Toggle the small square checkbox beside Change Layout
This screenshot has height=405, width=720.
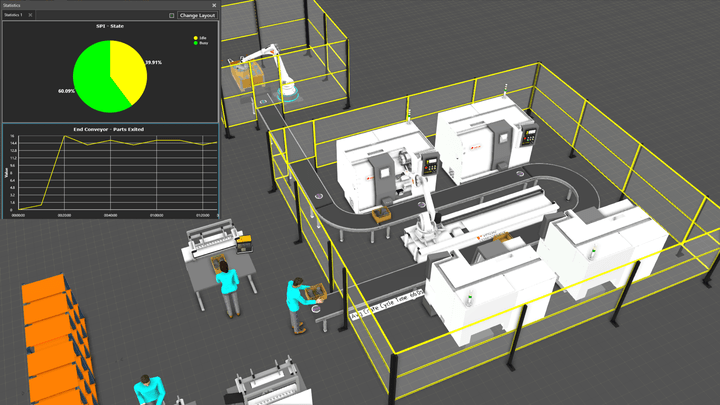point(171,15)
